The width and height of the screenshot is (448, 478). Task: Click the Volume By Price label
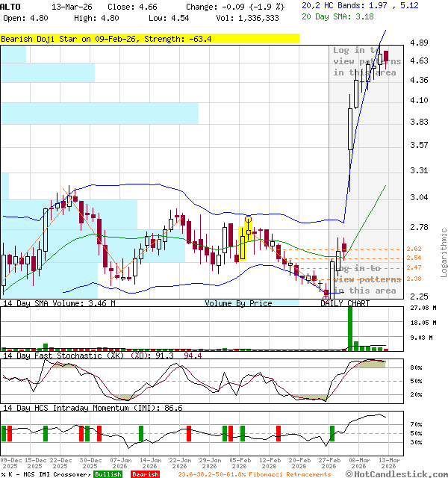click(238, 303)
